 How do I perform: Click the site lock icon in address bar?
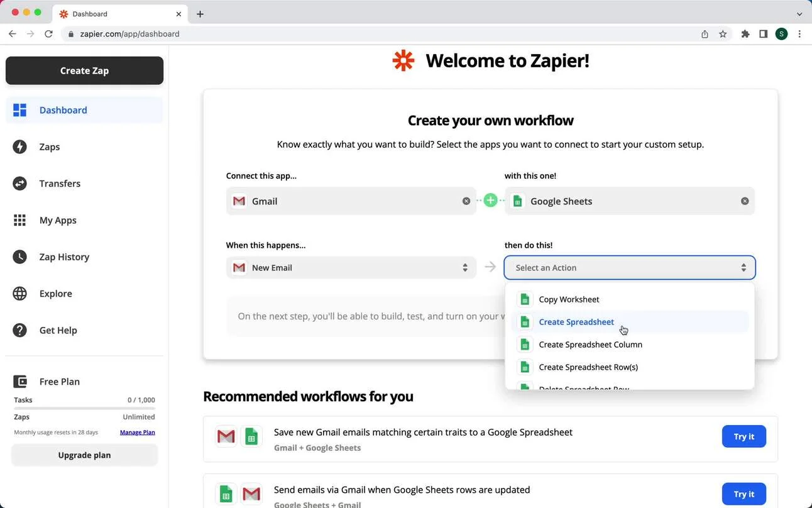click(70, 34)
